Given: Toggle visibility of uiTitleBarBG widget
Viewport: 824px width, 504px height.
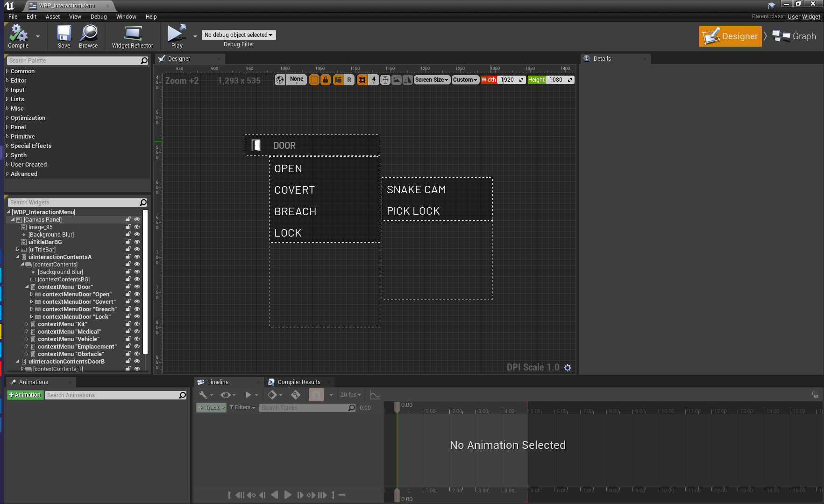Looking at the screenshot, I should (x=137, y=242).
